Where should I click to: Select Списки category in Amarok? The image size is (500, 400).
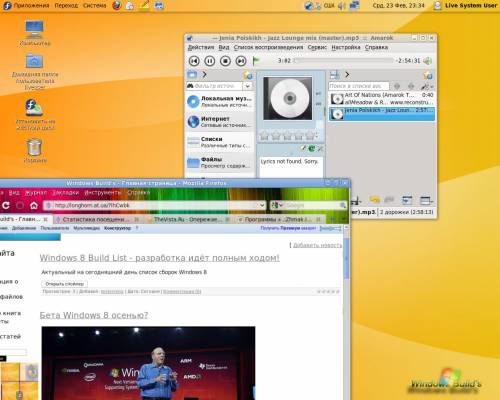(220, 142)
